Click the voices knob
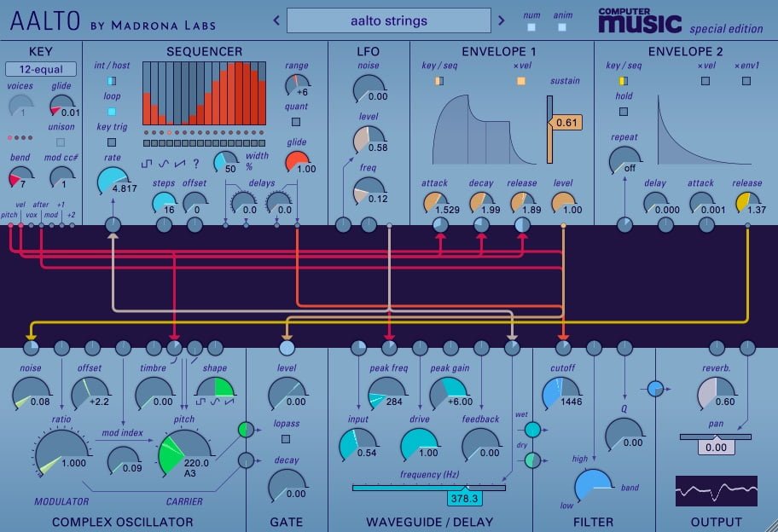This screenshot has width=778, height=532. [x=20, y=106]
